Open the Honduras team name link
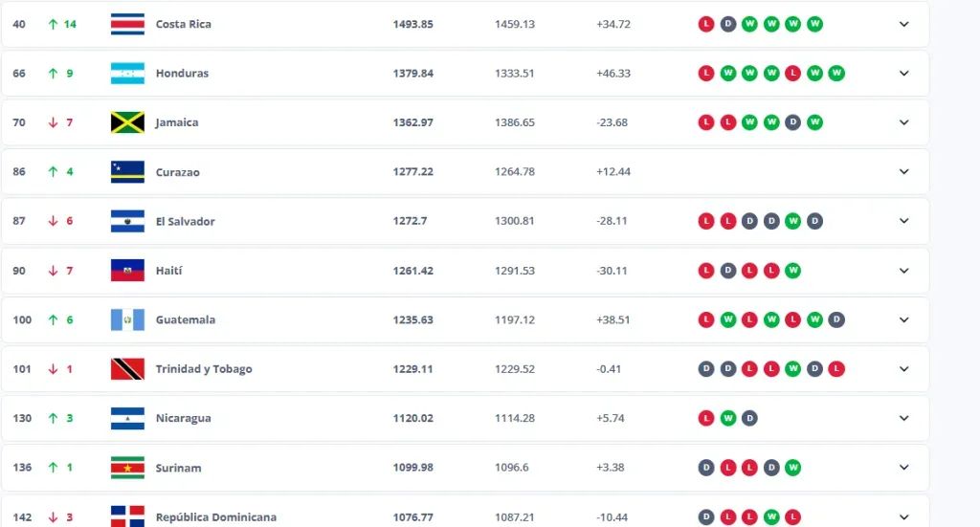The height and width of the screenshot is (527, 980). 182,74
